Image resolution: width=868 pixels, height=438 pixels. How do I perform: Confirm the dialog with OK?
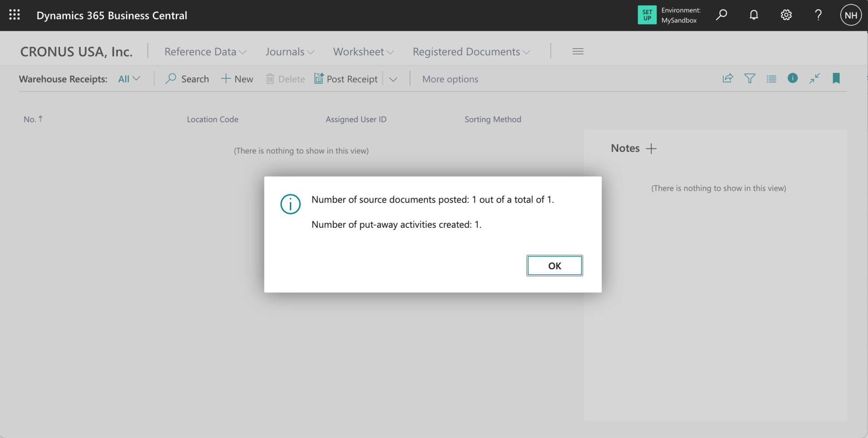coord(555,266)
